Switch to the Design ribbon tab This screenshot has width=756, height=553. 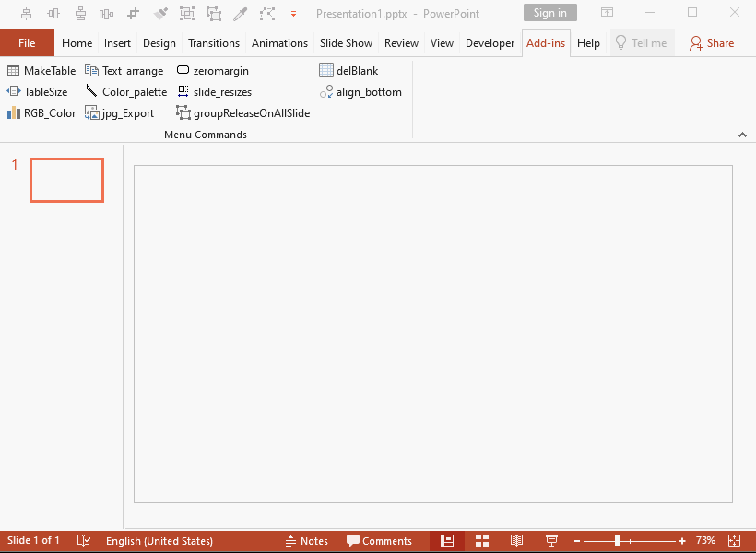pos(159,43)
